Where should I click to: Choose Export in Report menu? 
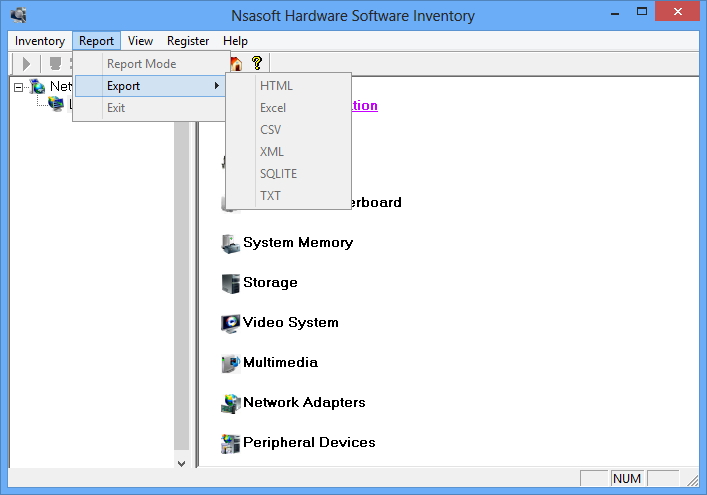click(x=150, y=86)
